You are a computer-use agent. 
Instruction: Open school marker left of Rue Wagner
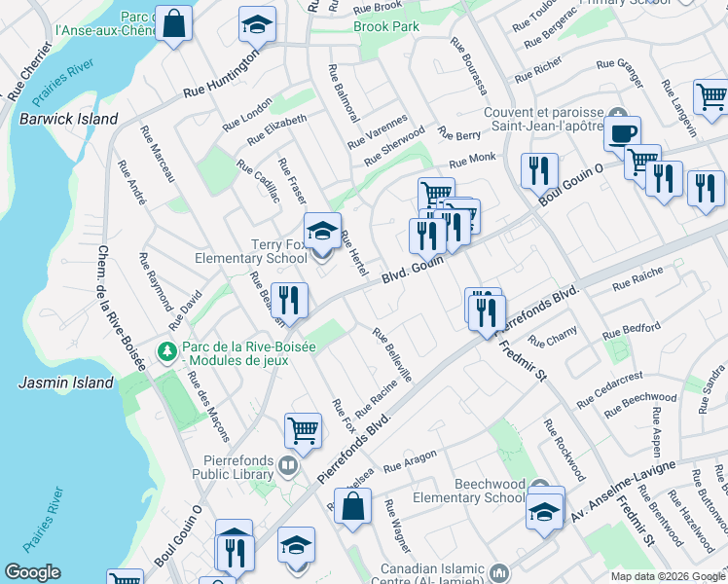(296, 545)
